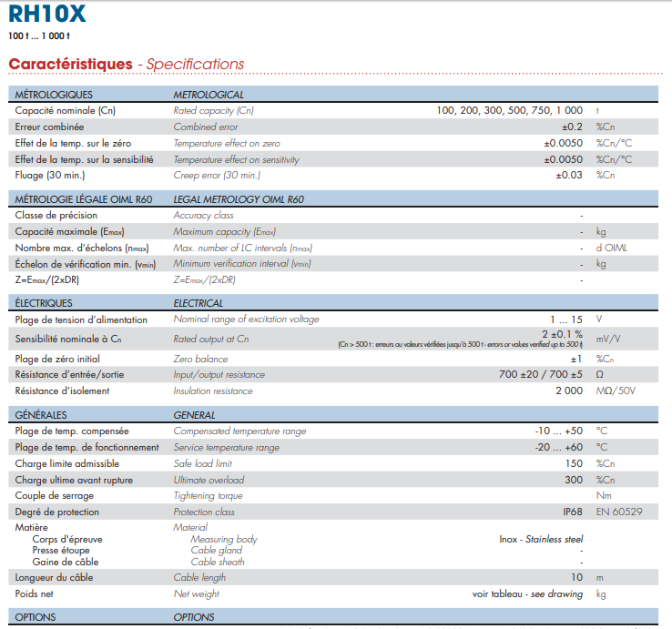Select the ÉLECTRIQUES section header
Screen dimensions: 672x629
tap(44, 303)
